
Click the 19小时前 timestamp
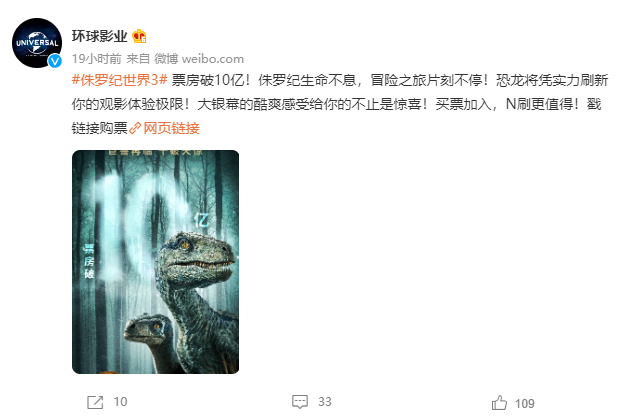click(96, 59)
